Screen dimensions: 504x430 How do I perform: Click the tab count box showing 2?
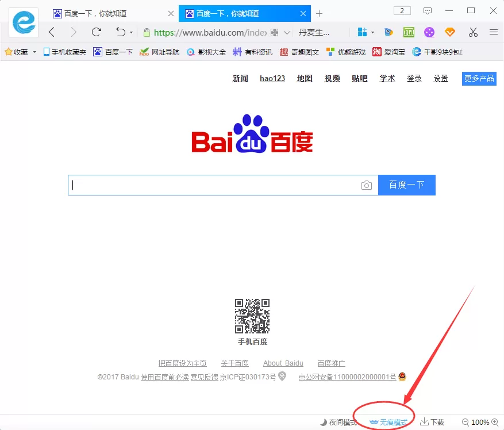click(402, 10)
